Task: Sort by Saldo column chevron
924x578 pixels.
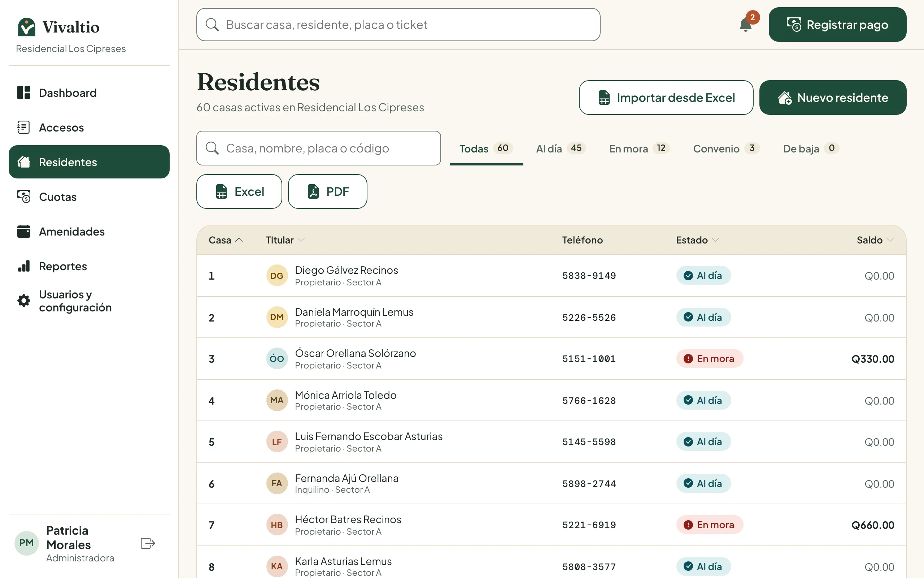Action: pyautogui.click(x=890, y=240)
